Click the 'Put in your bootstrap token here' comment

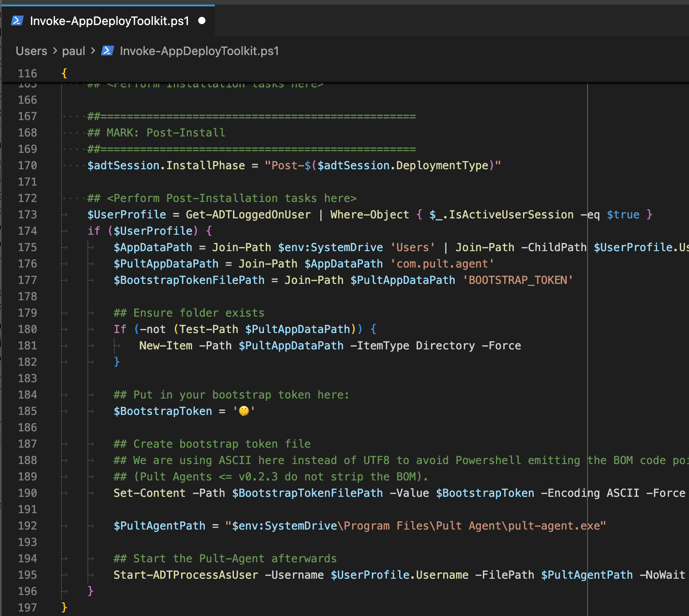231,395
